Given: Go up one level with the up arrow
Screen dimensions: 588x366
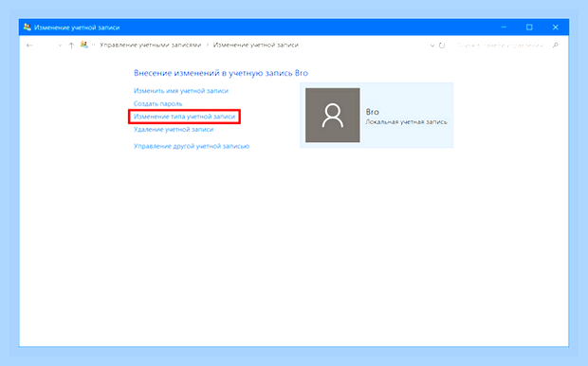Looking at the screenshot, I should [x=71, y=46].
